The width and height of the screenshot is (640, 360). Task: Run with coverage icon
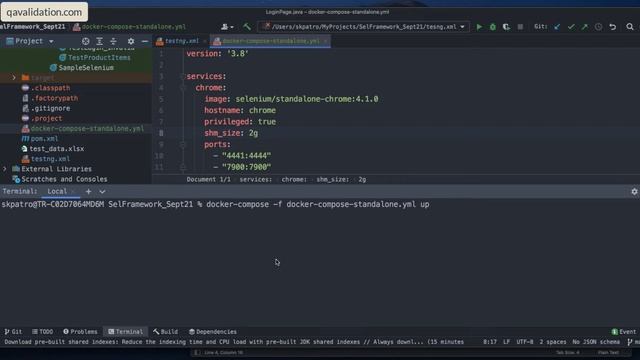point(506,27)
